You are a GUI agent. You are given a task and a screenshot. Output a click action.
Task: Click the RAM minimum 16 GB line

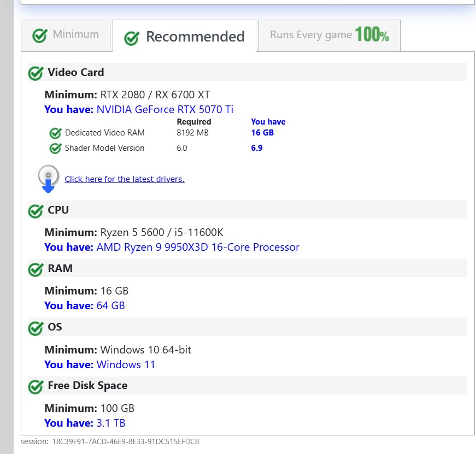pyautogui.click(x=86, y=291)
